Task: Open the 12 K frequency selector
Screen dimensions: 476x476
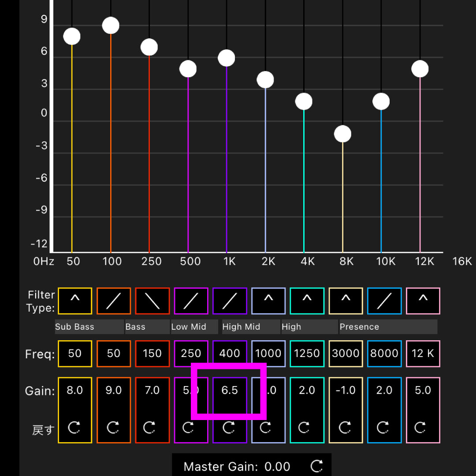Action: coord(423,353)
